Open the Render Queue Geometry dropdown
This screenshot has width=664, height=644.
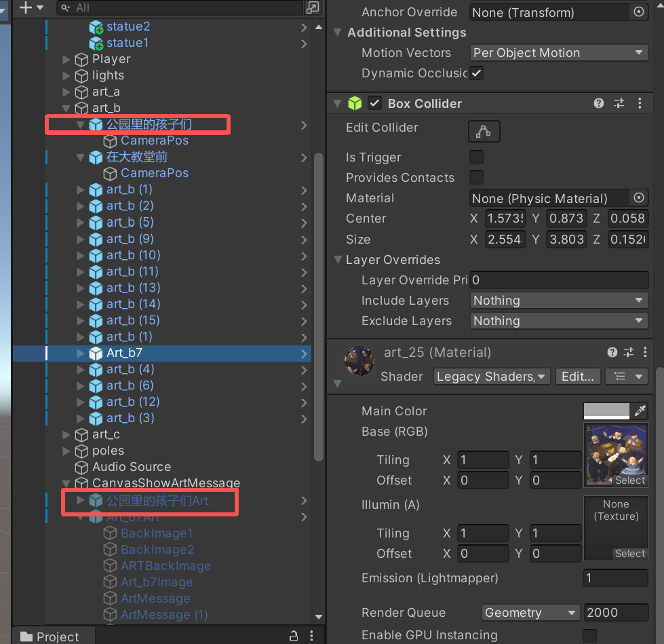pos(530,612)
